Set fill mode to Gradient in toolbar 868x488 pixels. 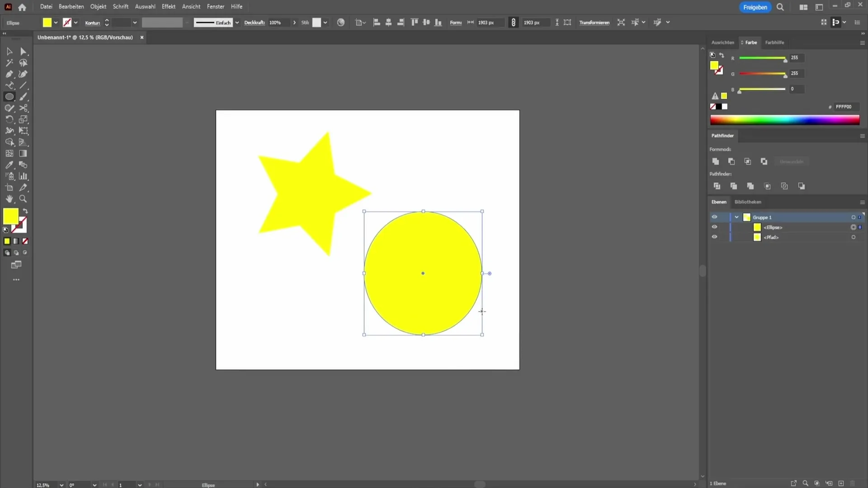16,241
